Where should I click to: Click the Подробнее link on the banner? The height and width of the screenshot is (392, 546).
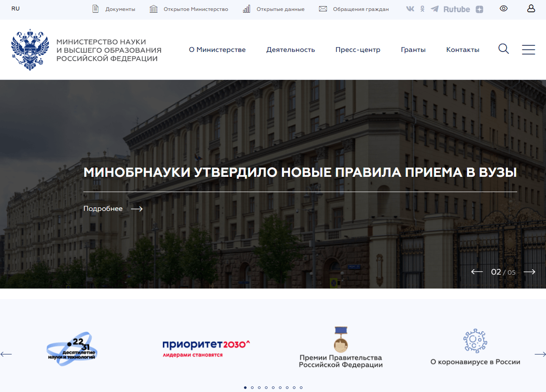click(x=103, y=209)
